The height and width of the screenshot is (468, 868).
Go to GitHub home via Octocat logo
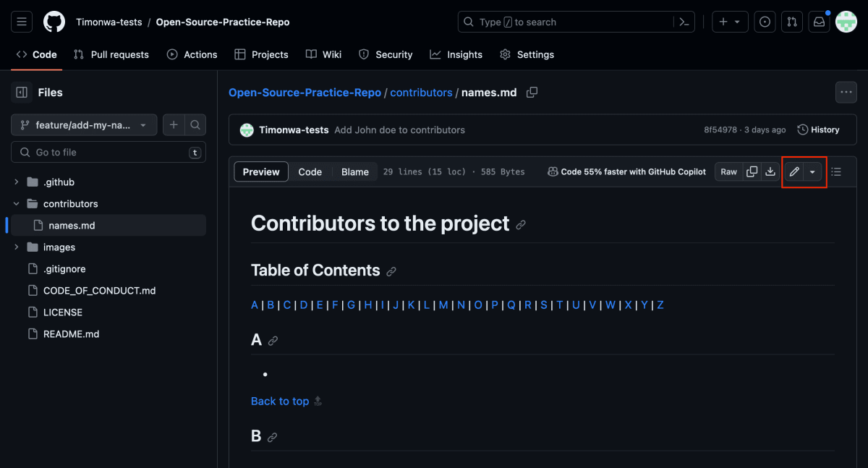[x=54, y=22]
